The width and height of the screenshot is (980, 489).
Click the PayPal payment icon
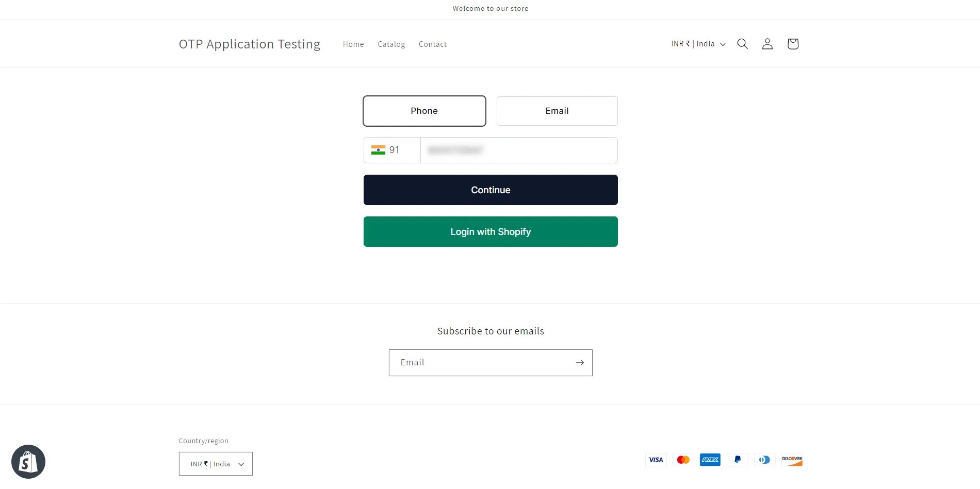tap(737, 460)
